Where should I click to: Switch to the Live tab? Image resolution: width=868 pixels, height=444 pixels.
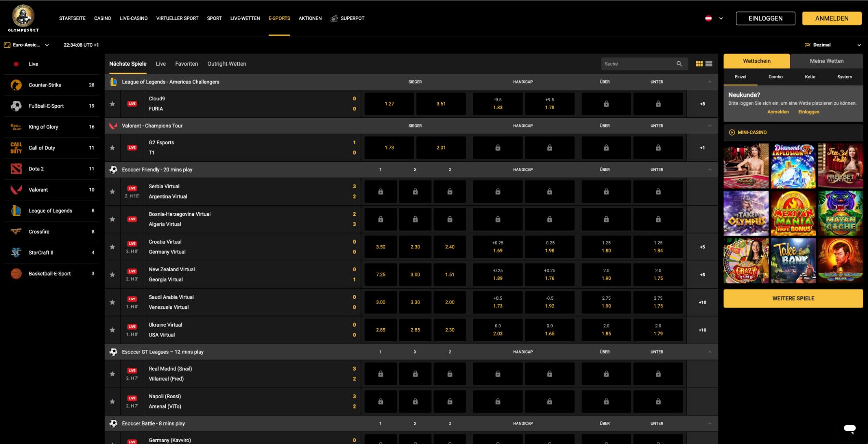click(161, 64)
